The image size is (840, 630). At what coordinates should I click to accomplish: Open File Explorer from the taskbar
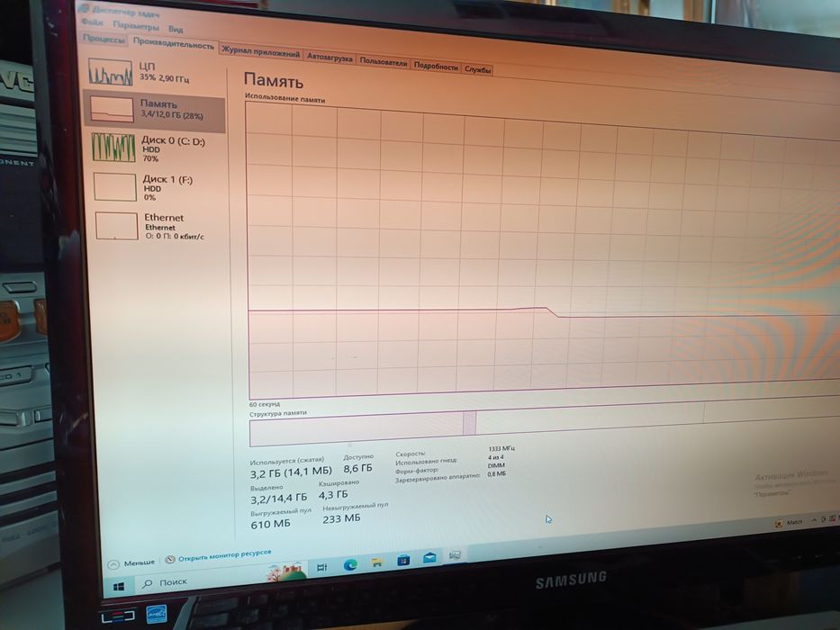[x=377, y=562]
